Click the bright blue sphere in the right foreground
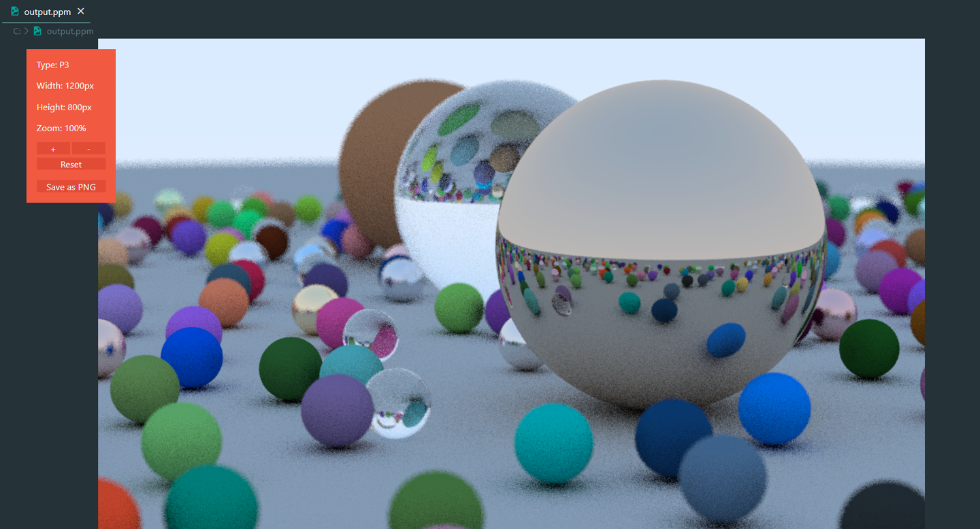980x529 pixels. tap(774, 409)
